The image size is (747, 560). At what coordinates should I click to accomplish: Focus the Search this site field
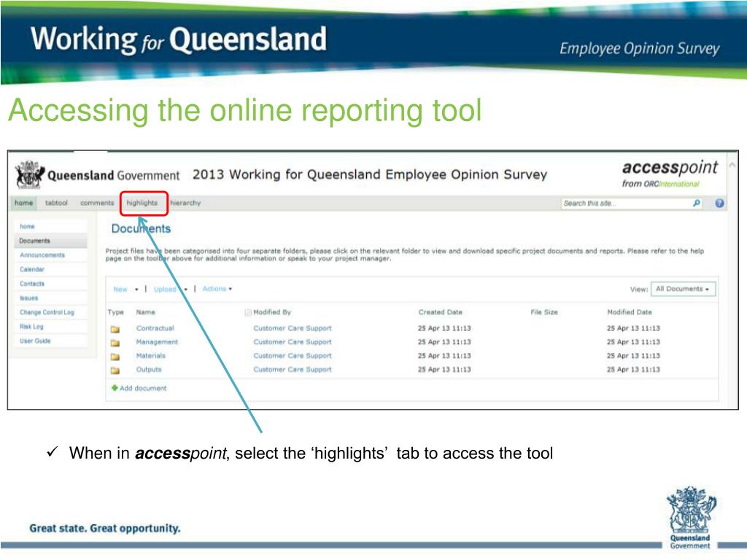(x=626, y=203)
